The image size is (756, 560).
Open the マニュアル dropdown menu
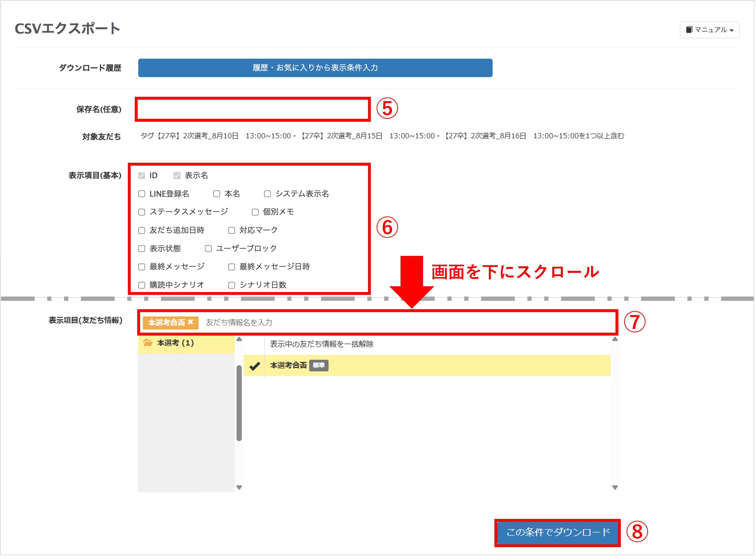point(710,29)
